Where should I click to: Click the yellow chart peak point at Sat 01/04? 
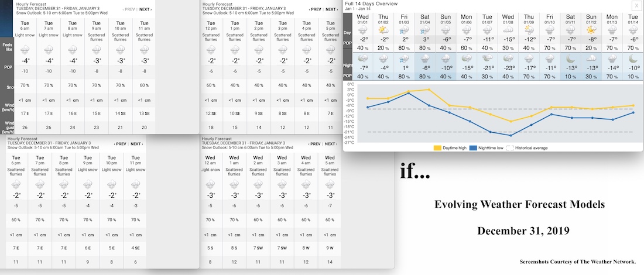click(429, 90)
